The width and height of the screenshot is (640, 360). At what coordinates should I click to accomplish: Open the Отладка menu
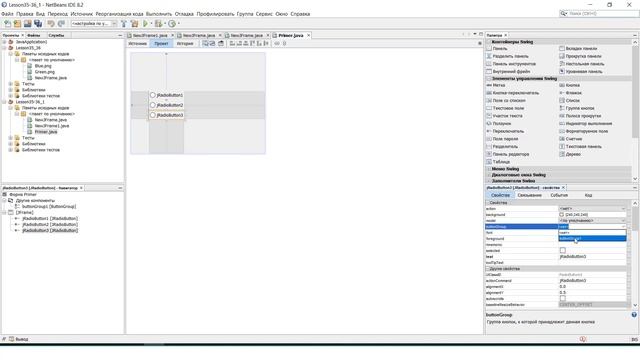coord(184,14)
